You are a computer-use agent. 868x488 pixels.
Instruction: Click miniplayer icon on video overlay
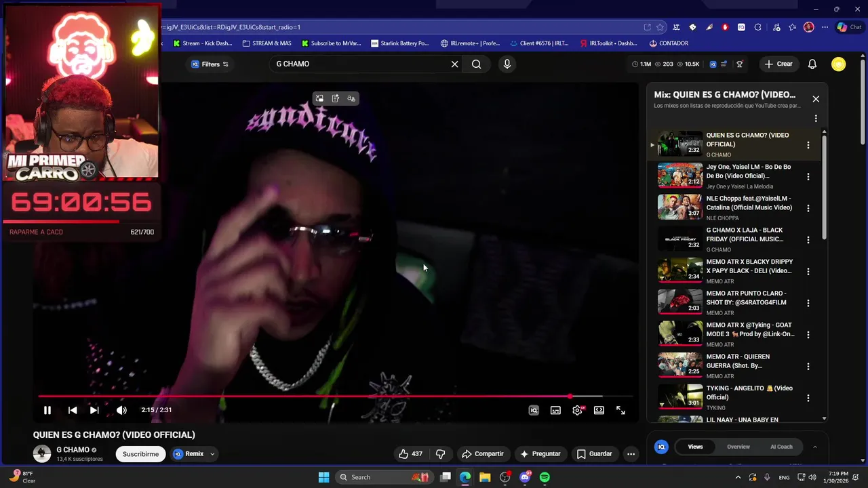pos(319,98)
